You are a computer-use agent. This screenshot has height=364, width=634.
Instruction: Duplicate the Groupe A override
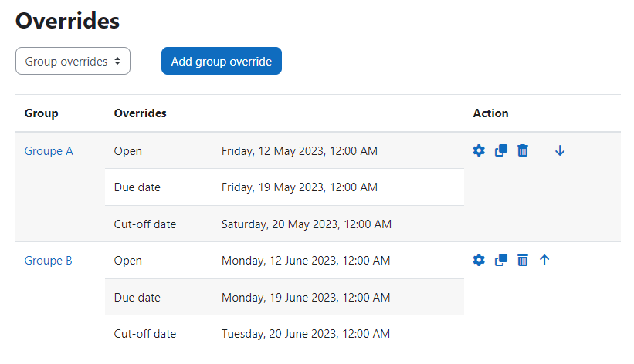pos(501,150)
